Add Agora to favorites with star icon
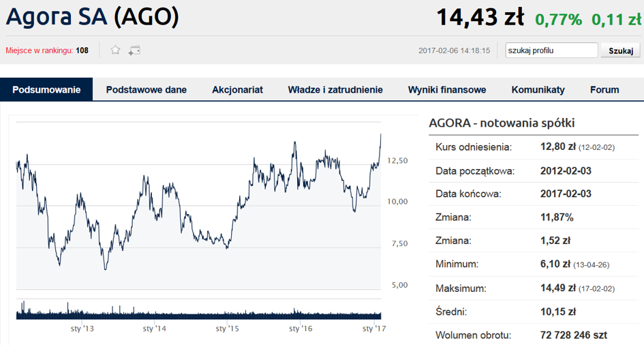Screen dimensions: 644x345 pos(115,50)
